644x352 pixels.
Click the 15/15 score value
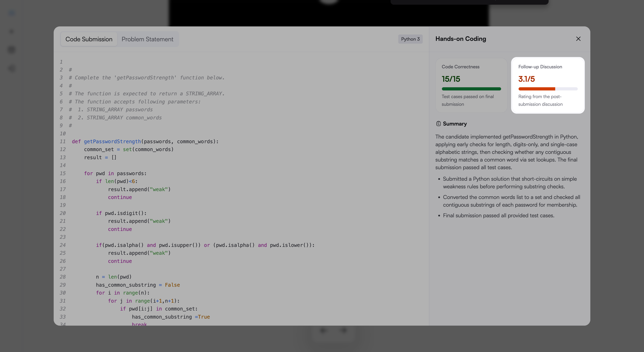click(451, 79)
